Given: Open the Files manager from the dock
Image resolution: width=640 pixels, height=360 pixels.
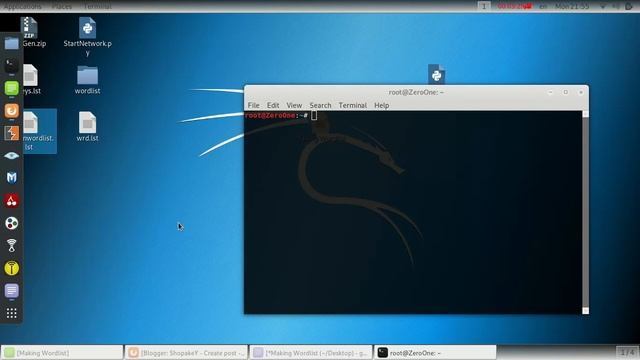Looking at the screenshot, I should 11,43.
